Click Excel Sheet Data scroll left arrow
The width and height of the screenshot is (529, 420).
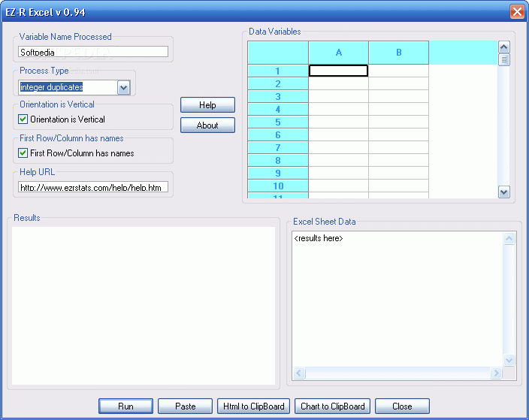(x=299, y=373)
